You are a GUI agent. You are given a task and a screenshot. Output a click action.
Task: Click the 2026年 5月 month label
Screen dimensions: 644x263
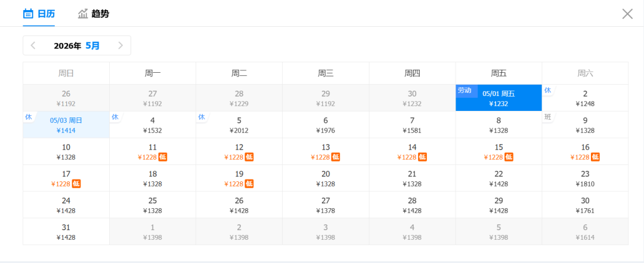coord(77,45)
